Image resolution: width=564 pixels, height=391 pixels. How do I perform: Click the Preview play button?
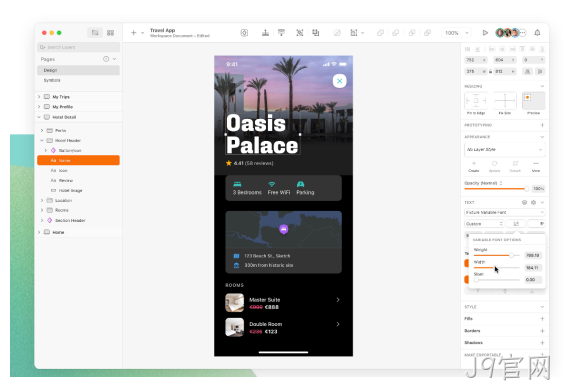pos(485,33)
